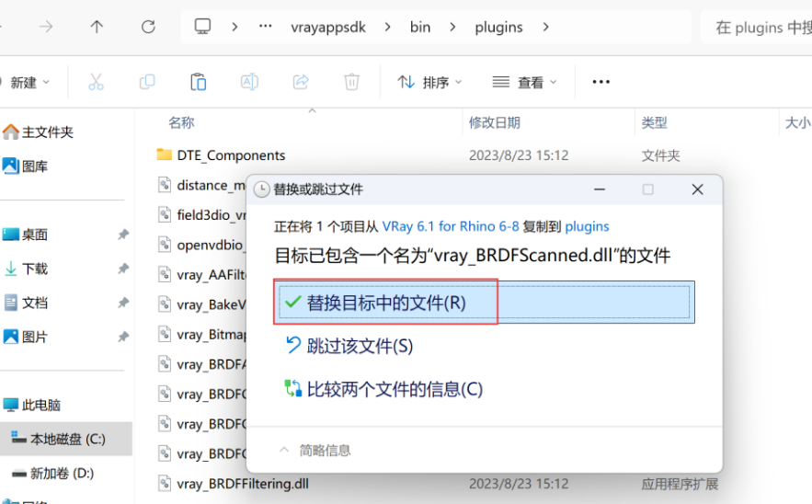Close the 替换或跳过文件 dialog
812x504 pixels.
click(x=698, y=189)
